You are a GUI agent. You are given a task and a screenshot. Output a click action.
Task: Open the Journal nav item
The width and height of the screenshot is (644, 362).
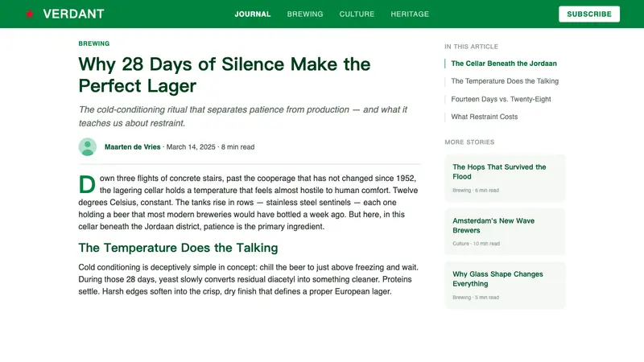(253, 14)
